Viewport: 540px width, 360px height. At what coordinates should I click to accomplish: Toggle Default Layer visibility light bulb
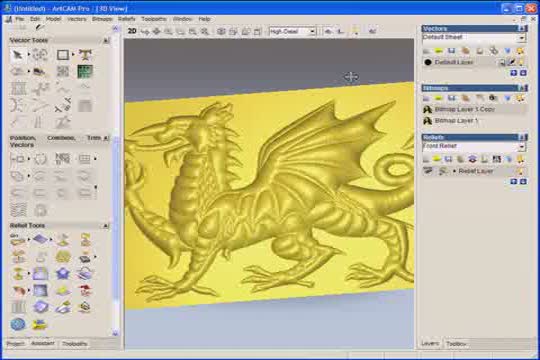click(x=521, y=62)
